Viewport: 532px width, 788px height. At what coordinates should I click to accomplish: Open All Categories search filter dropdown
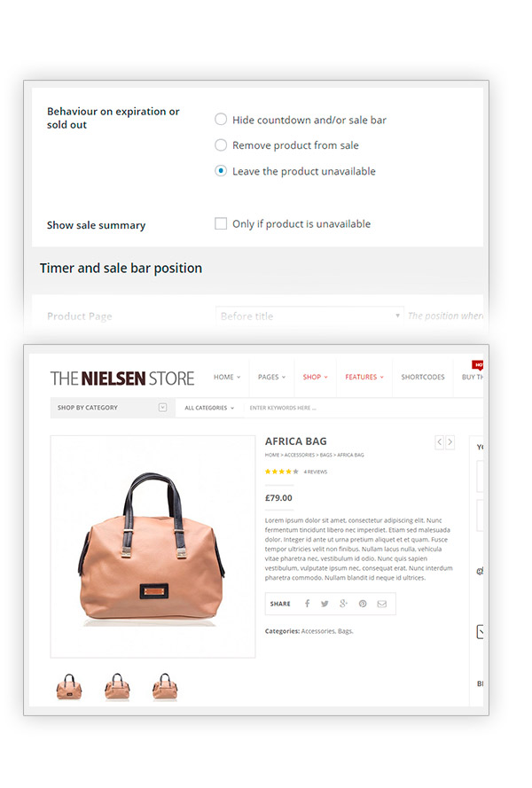[x=209, y=408]
